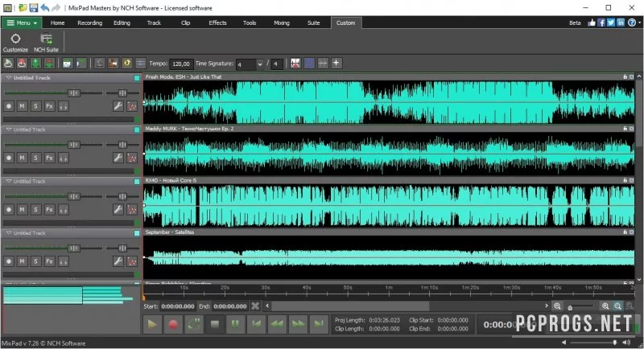The image size is (644, 349).
Task: Solo the RX4D track
Action: pos(35,210)
